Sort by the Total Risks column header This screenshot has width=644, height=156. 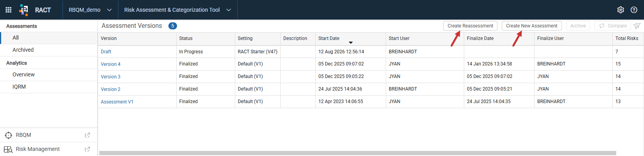point(628,38)
